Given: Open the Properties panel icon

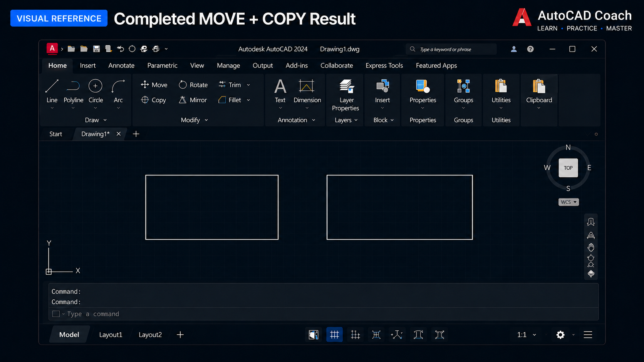Looking at the screenshot, I should 423,92.
